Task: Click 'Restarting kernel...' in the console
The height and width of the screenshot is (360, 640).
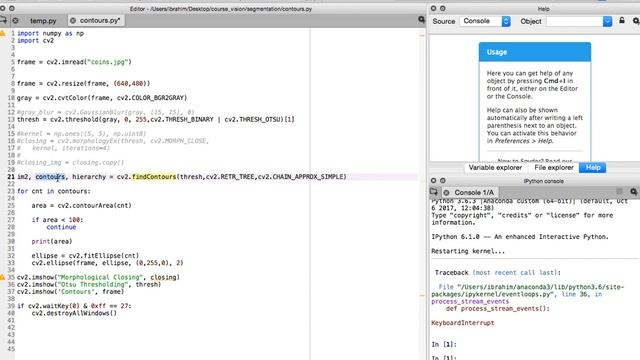Action: pos(468,251)
